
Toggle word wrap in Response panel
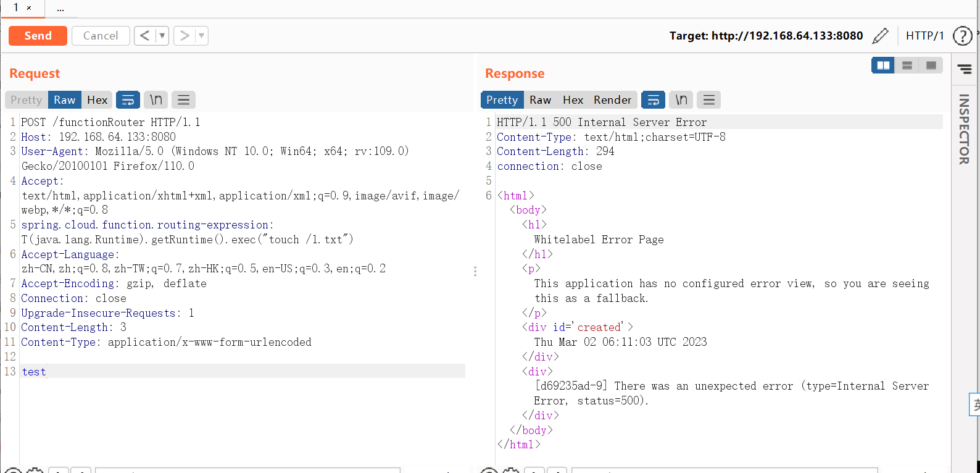click(x=653, y=100)
